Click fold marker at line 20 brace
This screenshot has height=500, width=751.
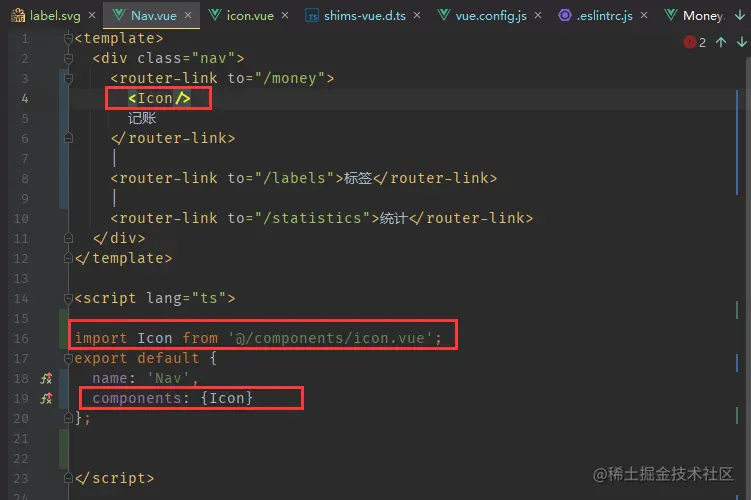68,418
